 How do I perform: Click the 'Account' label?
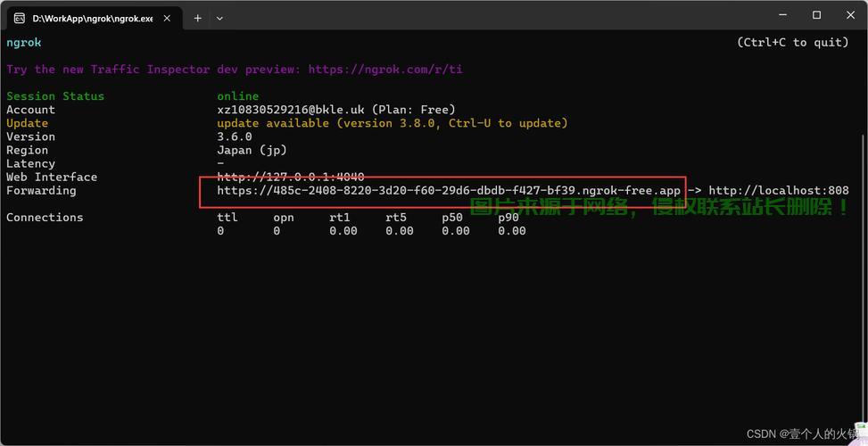30,110
